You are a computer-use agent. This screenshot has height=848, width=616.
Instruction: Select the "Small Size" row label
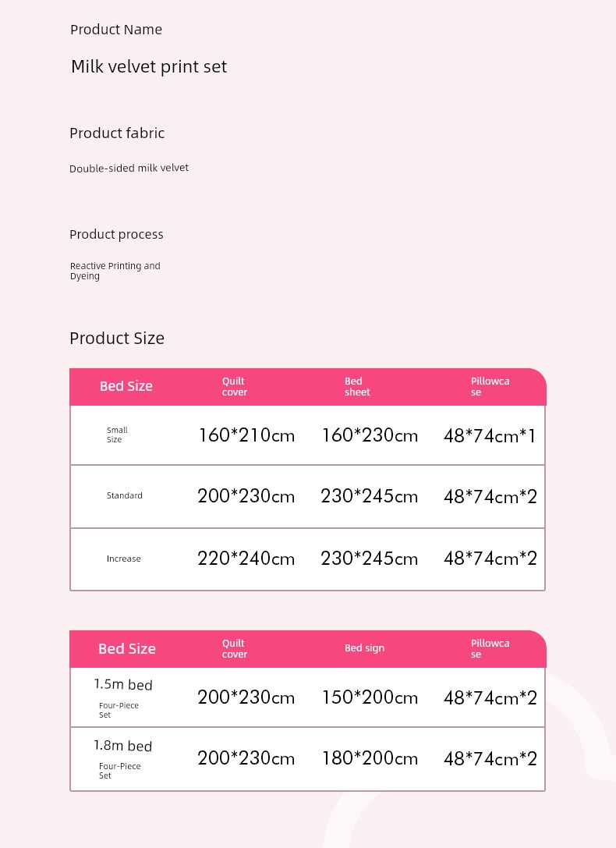[117, 435]
